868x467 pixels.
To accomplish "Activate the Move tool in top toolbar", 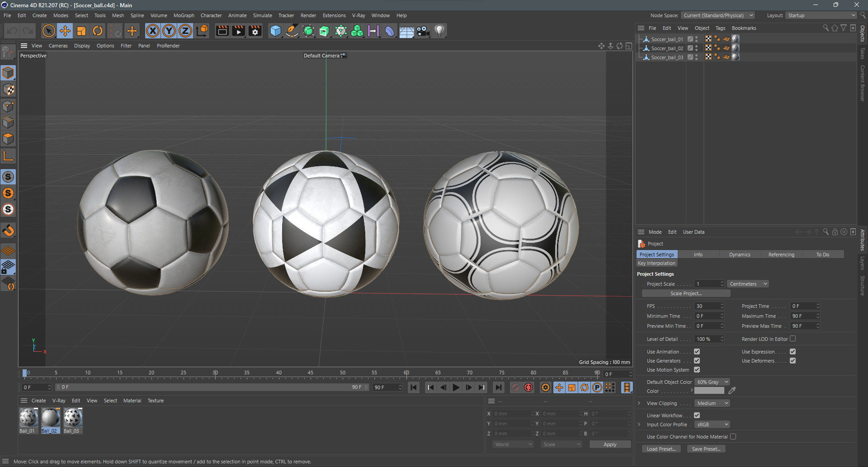I will (65, 31).
